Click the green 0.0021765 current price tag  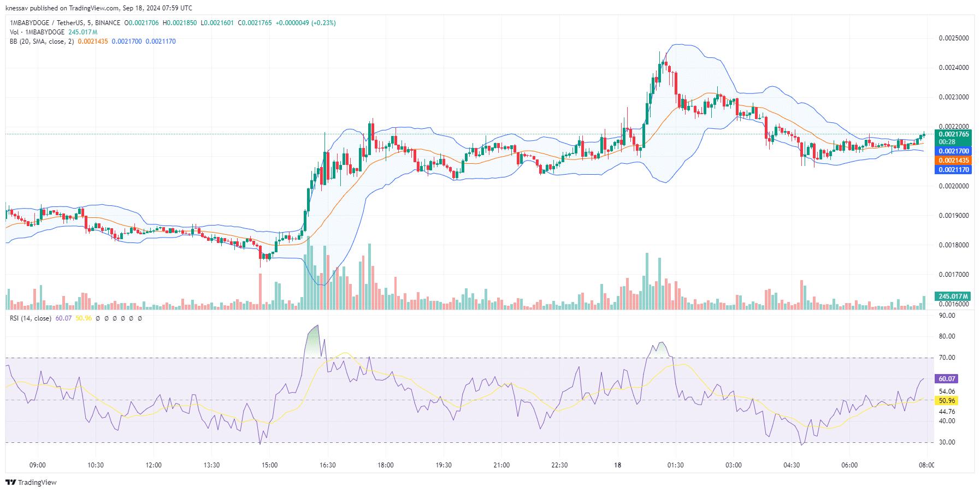pos(954,134)
